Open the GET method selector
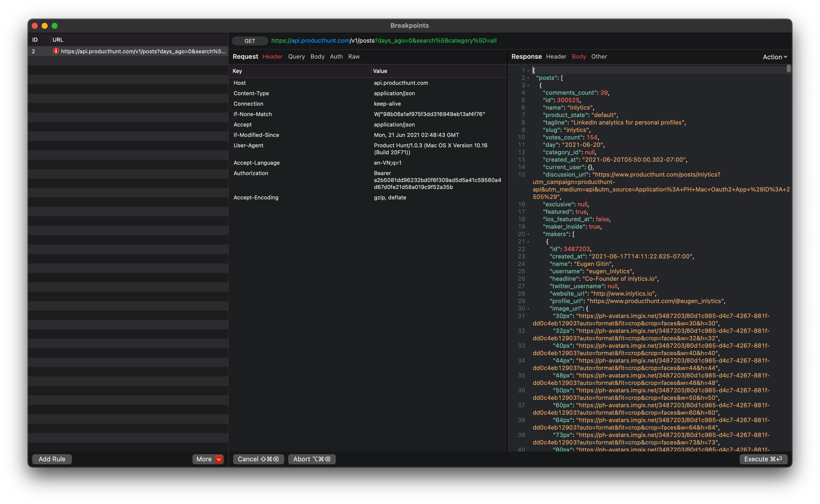820x504 pixels. tap(250, 41)
